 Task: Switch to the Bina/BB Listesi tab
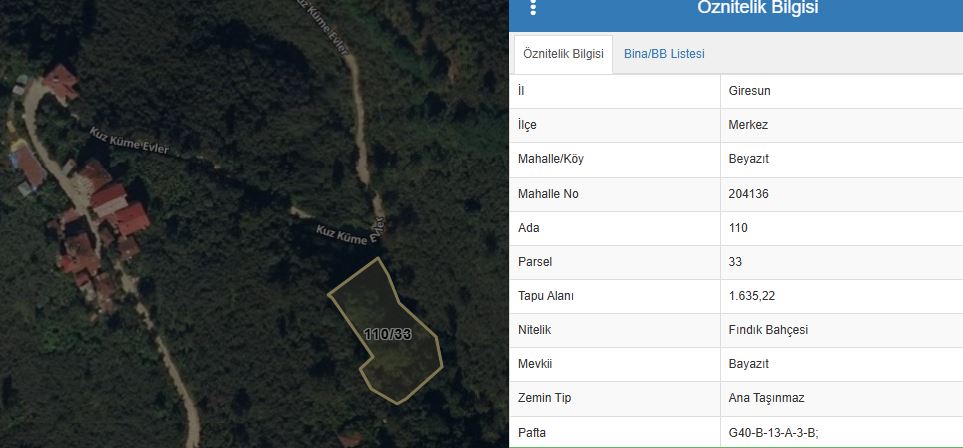click(x=664, y=54)
